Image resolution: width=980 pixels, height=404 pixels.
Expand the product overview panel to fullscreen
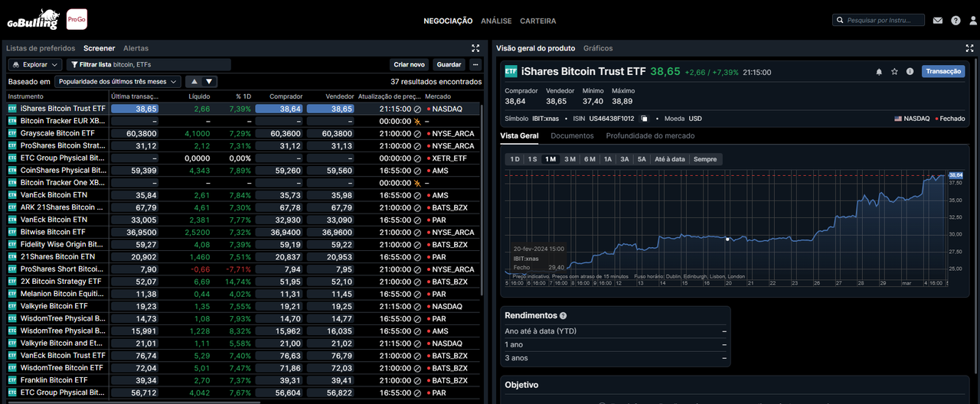tap(971, 48)
